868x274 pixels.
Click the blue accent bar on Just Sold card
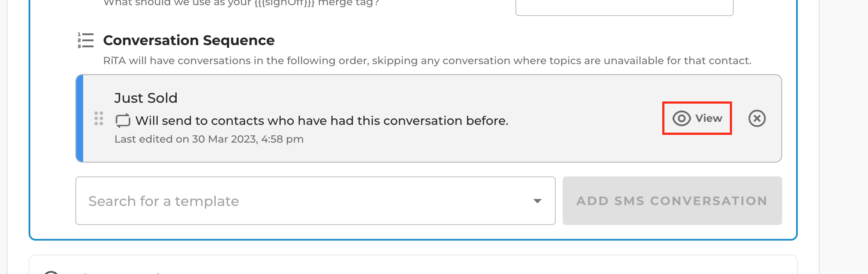pos(79,118)
